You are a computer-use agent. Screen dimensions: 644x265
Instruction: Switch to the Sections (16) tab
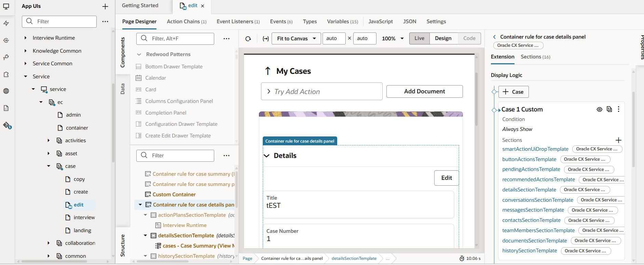tap(535, 57)
